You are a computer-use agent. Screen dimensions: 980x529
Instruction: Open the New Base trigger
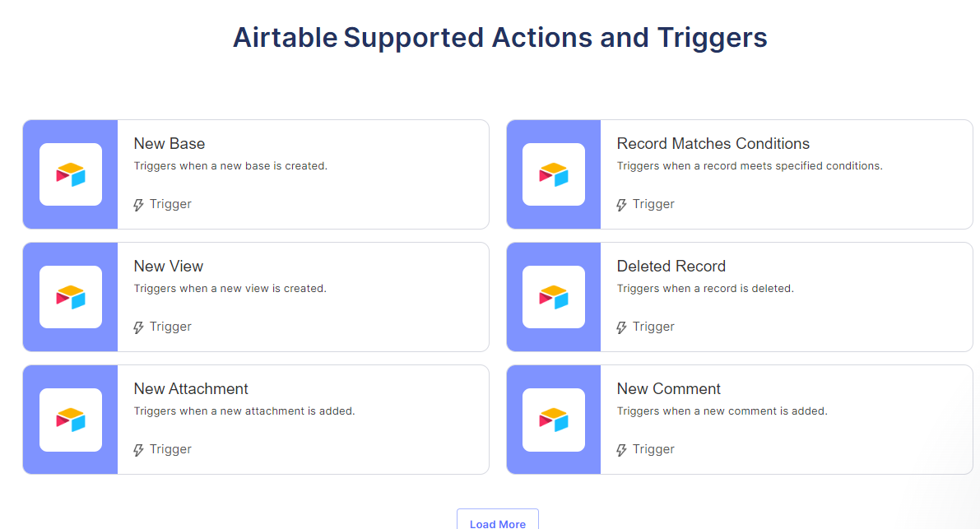pos(170,143)
